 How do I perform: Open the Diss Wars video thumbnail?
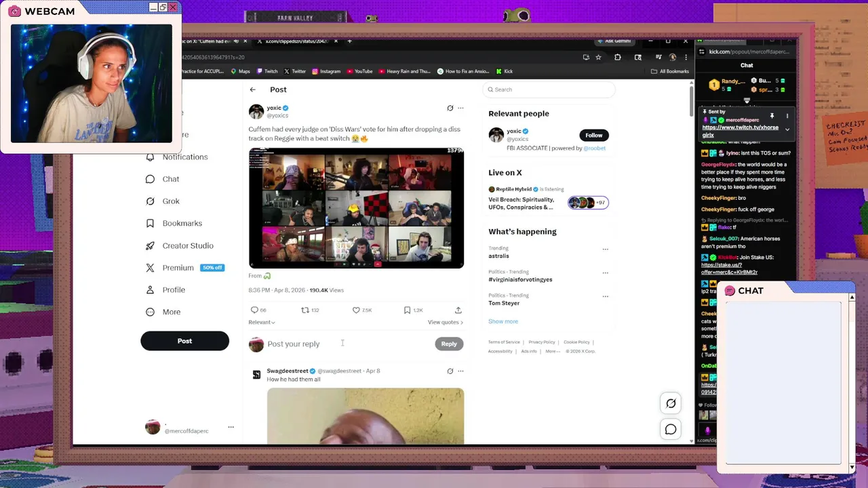pos(356,208)
